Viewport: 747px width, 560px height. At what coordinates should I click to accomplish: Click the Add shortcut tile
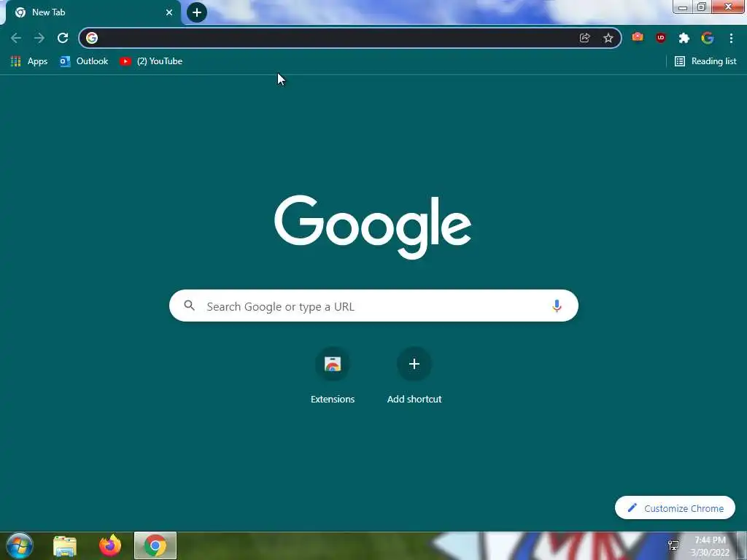coord(414,376)
